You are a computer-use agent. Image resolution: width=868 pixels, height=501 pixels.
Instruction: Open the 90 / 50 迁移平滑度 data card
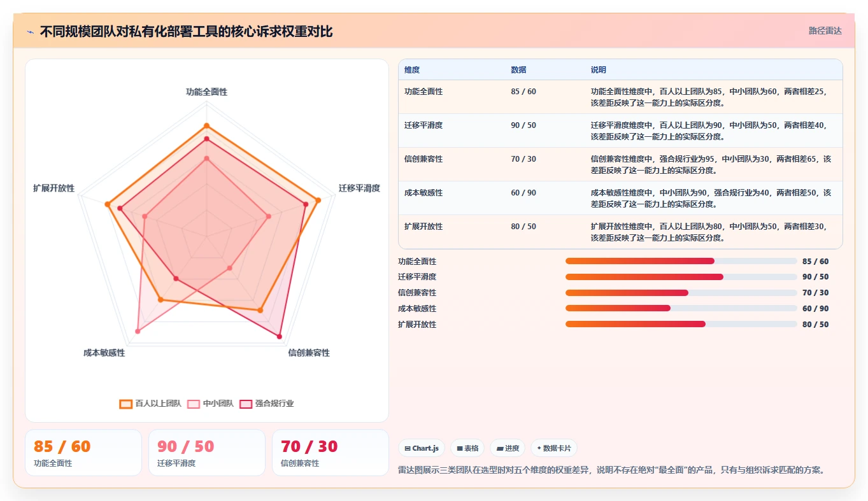[207, 453]
